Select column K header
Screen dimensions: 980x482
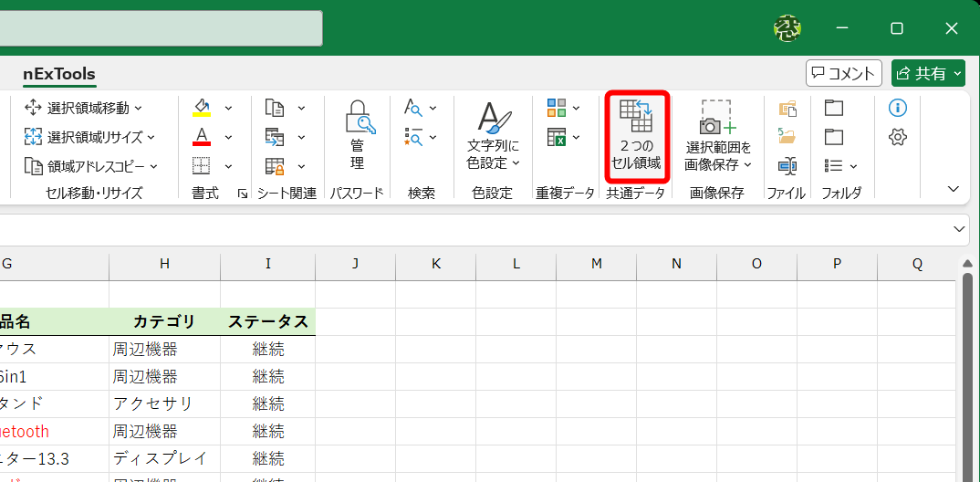(x=435, y=264)
